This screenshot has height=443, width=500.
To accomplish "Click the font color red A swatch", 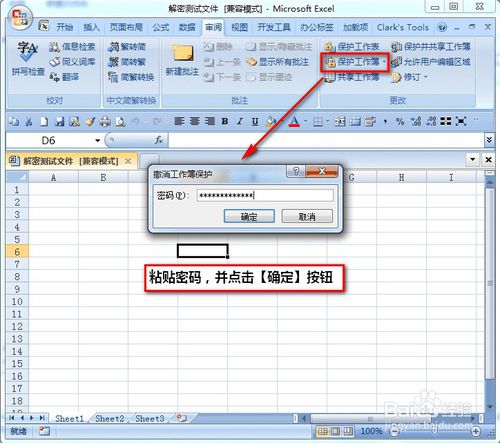I will coord(294,121).
